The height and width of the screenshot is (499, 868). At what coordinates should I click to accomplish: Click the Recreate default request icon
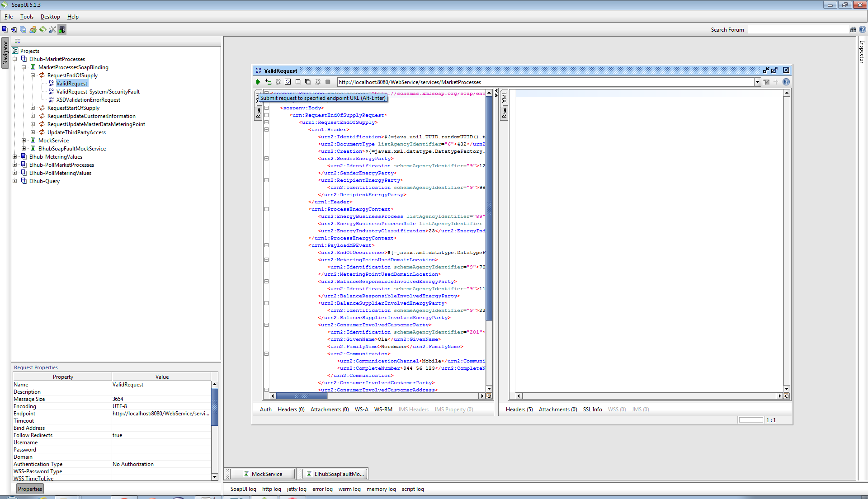pyautogui.click(x=288, y=82)
